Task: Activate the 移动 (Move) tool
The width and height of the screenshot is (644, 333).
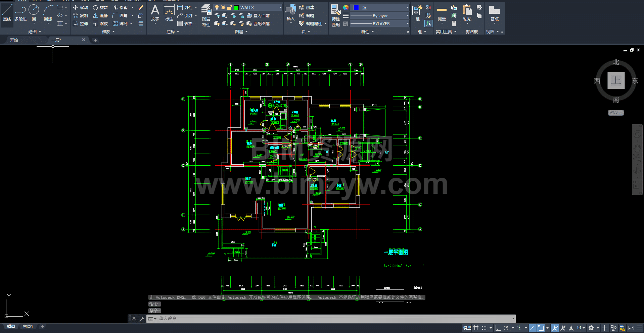Action: (80, 7)
